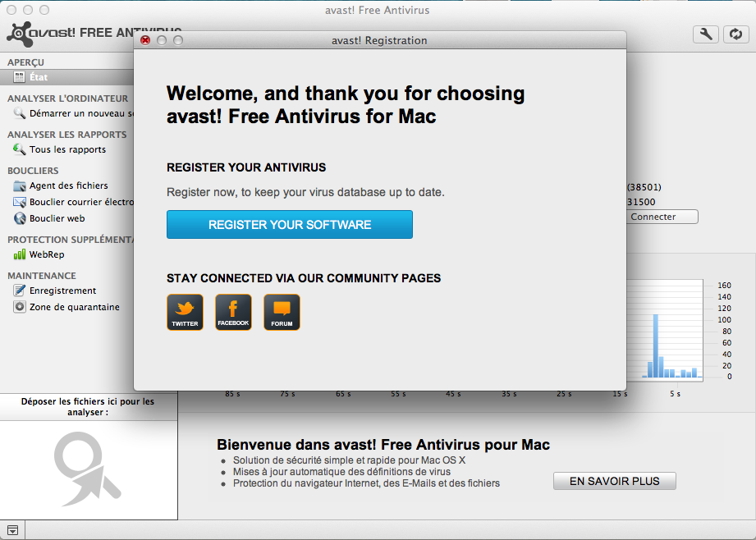756x540 pixels.
Task: Click the 'Welcome, and thank you' dialog heading
Action: pos(346,104)
